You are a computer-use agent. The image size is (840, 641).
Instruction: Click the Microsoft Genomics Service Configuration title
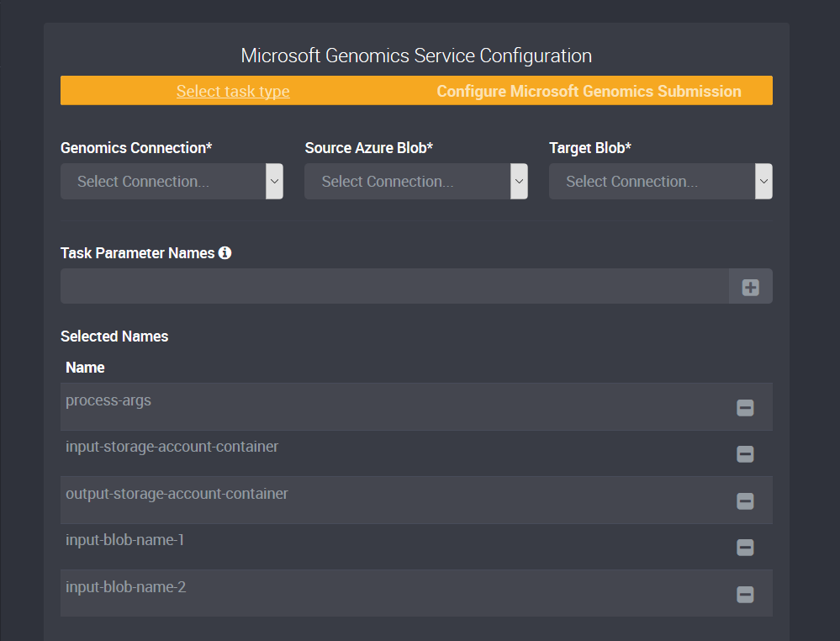click(416, 56)
